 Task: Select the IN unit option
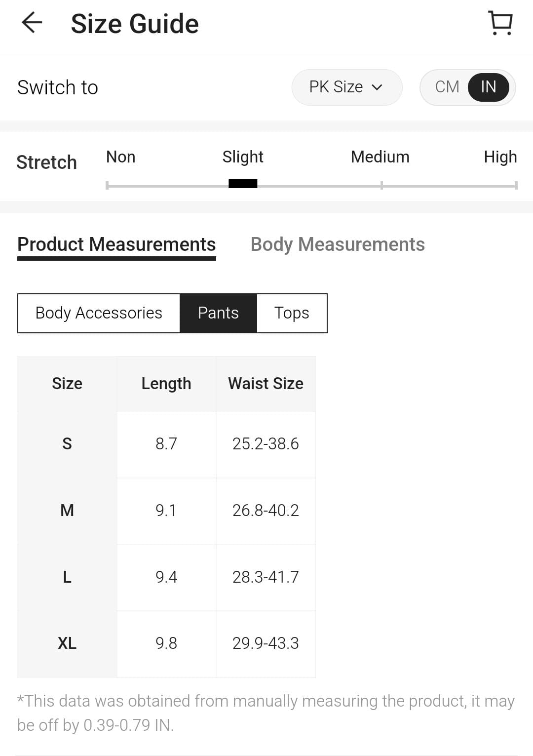pos(488,87)
